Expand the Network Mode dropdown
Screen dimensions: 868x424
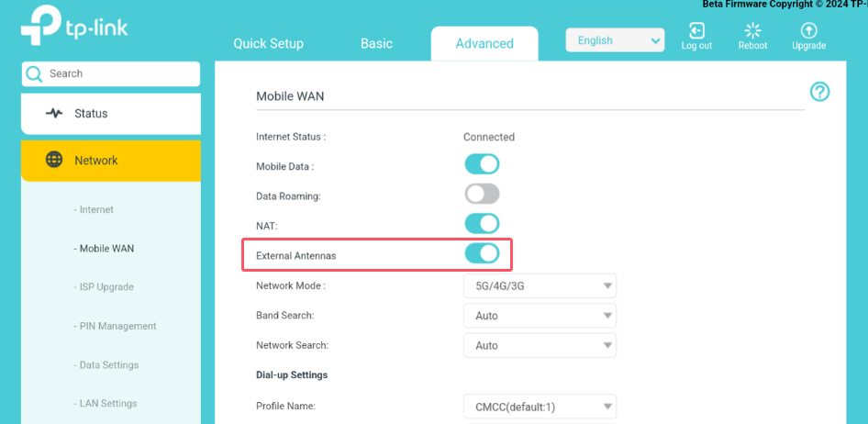(x=540, y=286)
